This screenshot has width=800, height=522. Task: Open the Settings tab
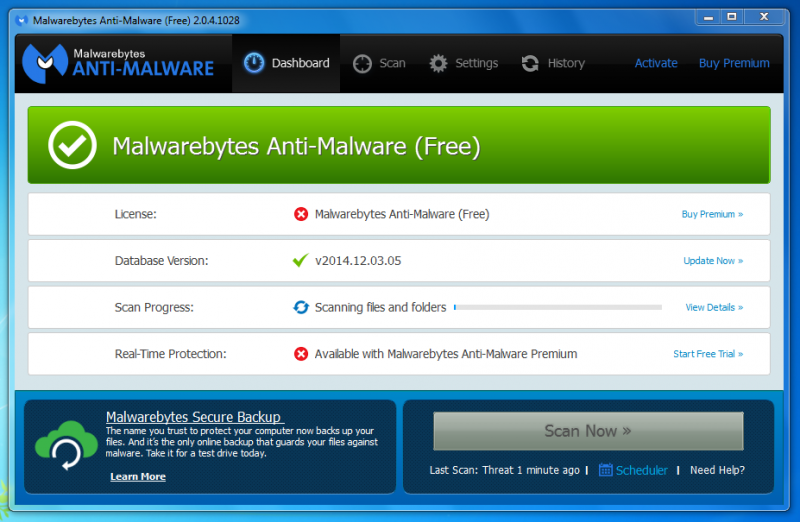(x=463, y=63)
